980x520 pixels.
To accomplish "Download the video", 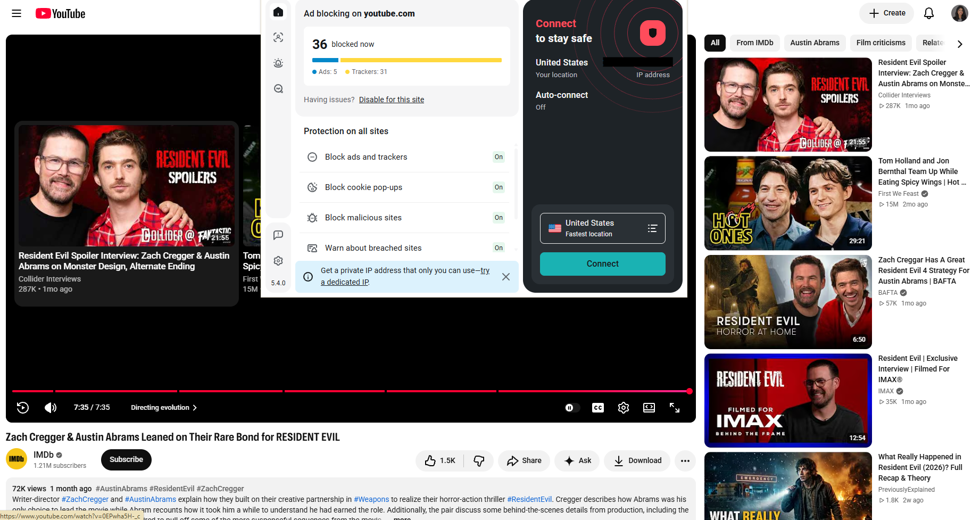I will [x=637, y=460].
